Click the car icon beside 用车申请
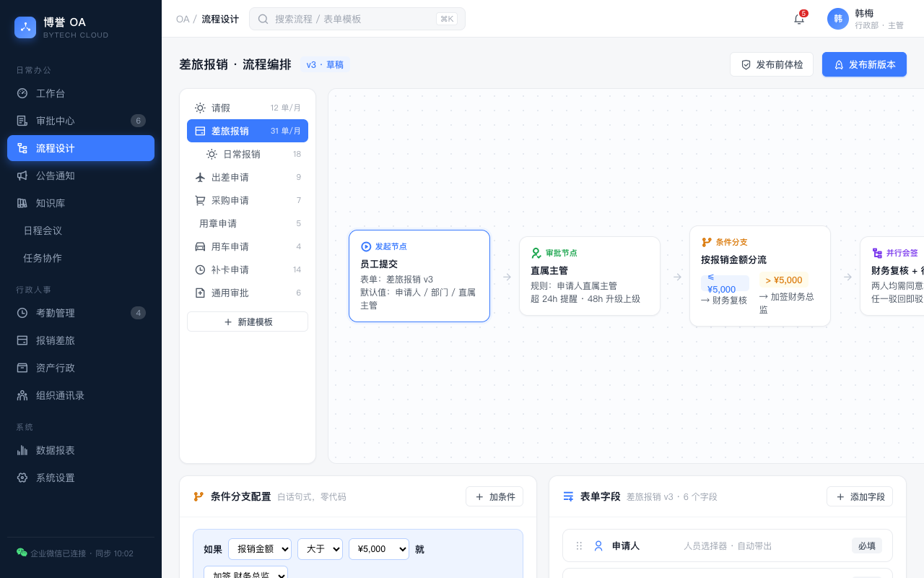The image size is (924, 578). [200, 246]
